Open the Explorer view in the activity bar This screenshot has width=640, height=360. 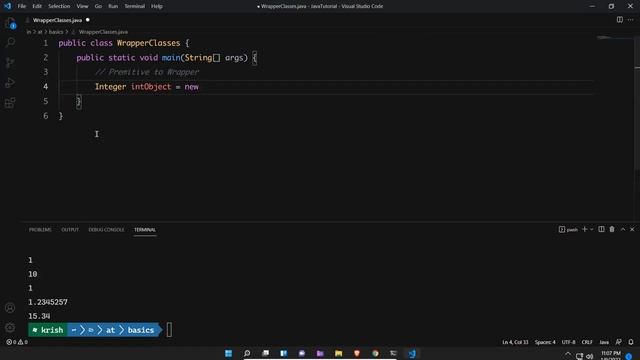10,23
